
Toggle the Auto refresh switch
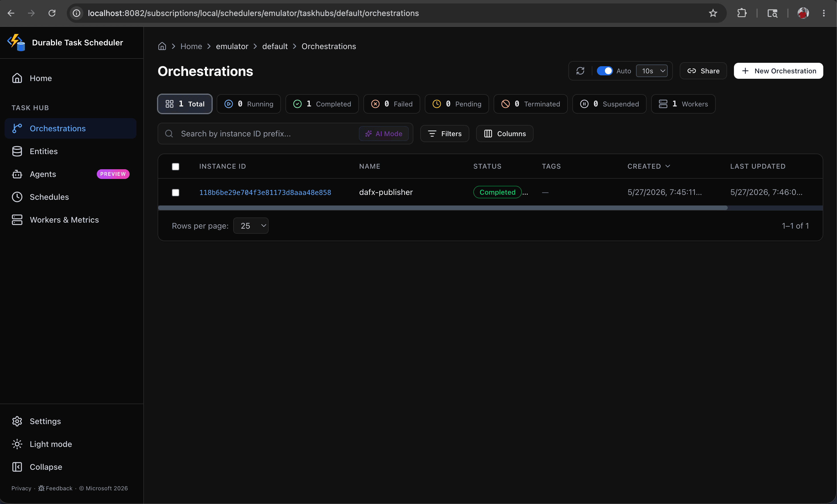tap(605, 71)
